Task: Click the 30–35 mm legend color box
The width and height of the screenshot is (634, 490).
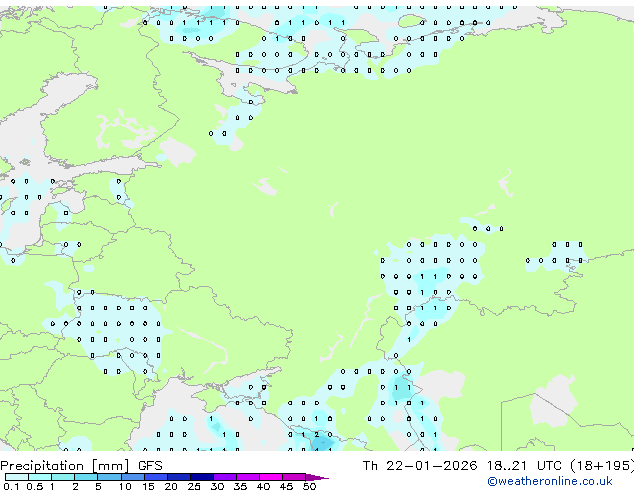Action: pyautogui.click(x=225, y=477)
